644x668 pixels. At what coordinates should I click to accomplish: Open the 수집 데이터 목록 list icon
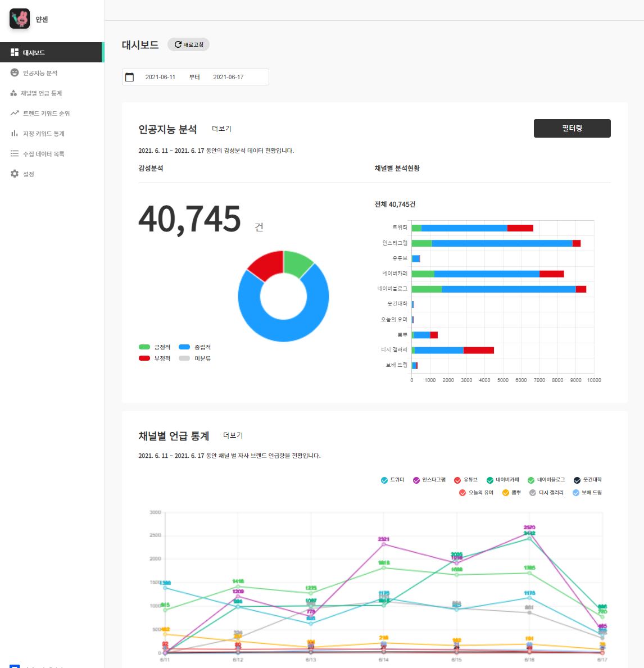pyautogui.click(x=15, y=153)
